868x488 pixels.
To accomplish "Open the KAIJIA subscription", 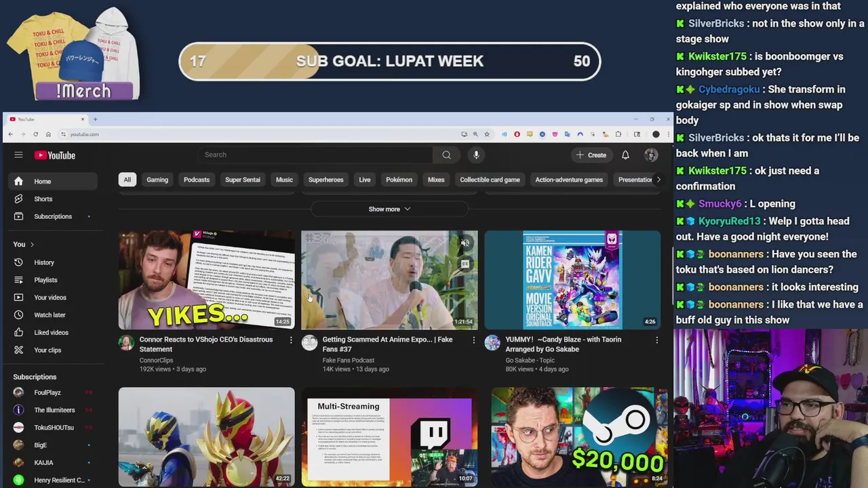I will (52, 463).
